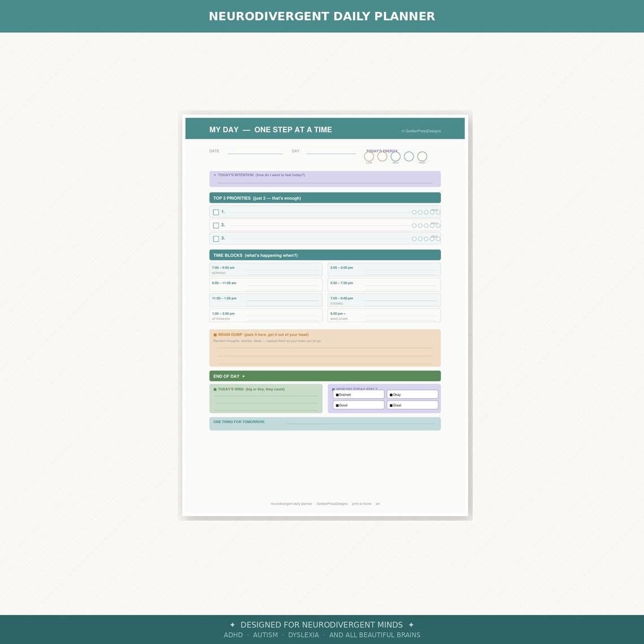
Task: Click the 'NEURODIVERGENT DAILY PLANNER' banner title
Action: (322, 16)
